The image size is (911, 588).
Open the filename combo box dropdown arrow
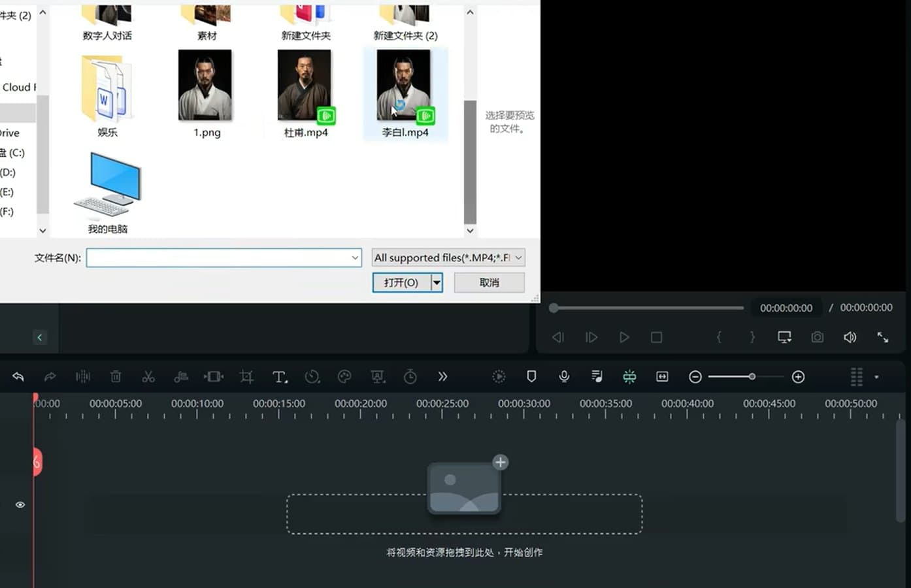click(354, 257)
